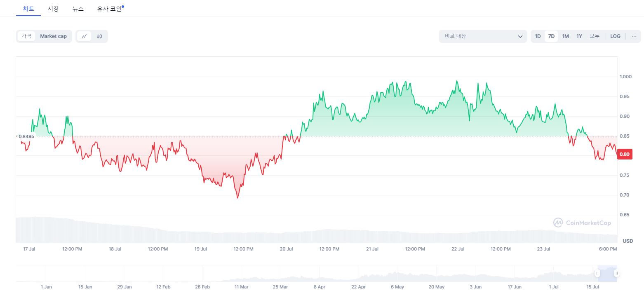The width and height of the screenshot is (644, 300).
Task: Click the 21 Jul date label
Action: click(x=372, y=249)
